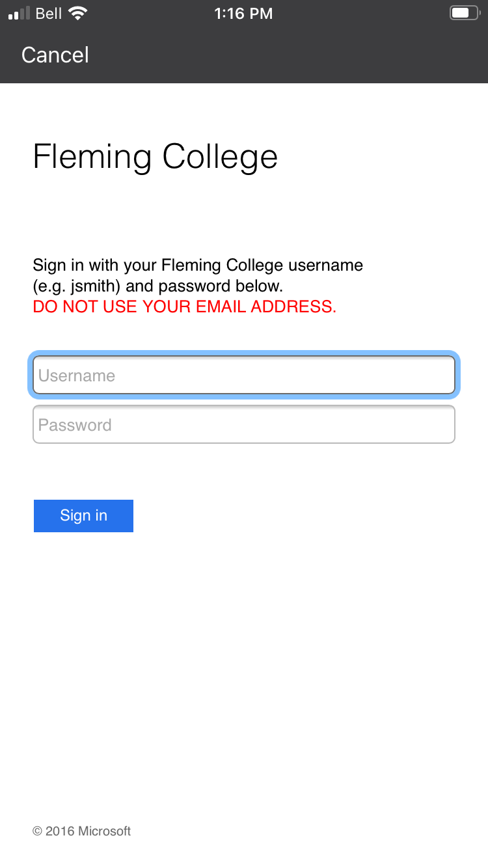
Task: Click the red email address warning
Action: coord(185,307)
